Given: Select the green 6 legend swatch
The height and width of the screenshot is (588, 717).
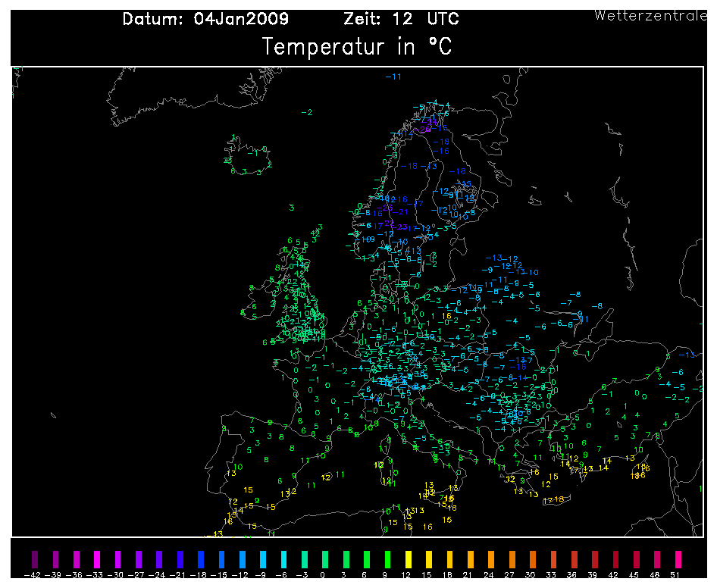Looking at the screenshot, I should [x=367, y=560].
